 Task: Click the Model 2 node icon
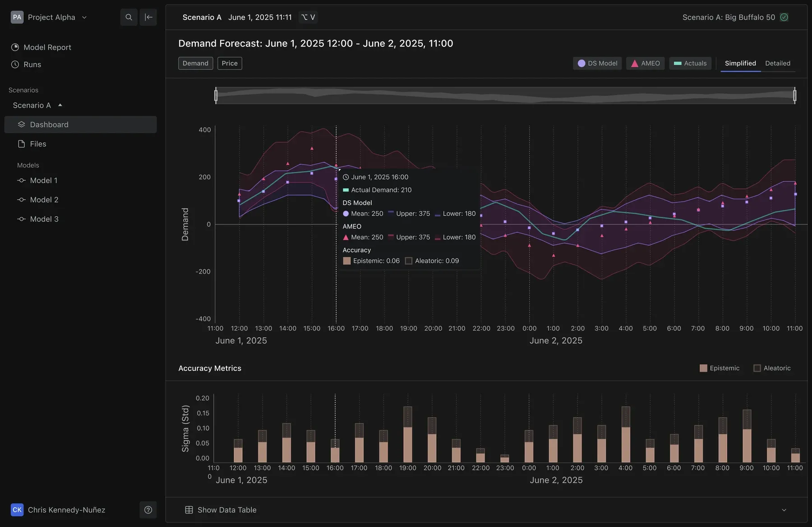pos(21,200)
